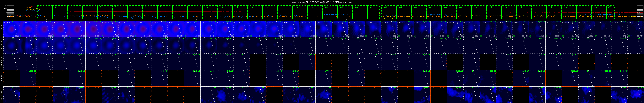The width and height of the screenshot is (644, 103).
Task: Open 12.0-25.0 keV image in 01:37:28 column
Action: pyautogui.click(x=143, y=62)
